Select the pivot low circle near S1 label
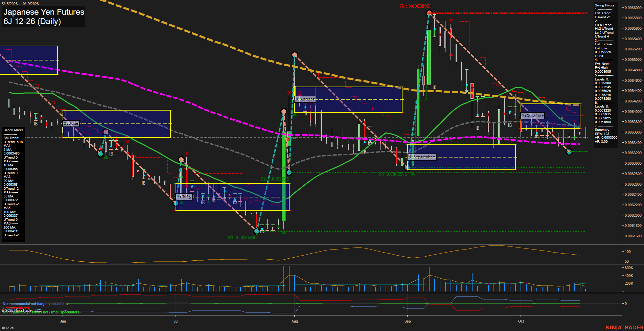This screenshot has height=331, width=644. [x=408, y=167]
